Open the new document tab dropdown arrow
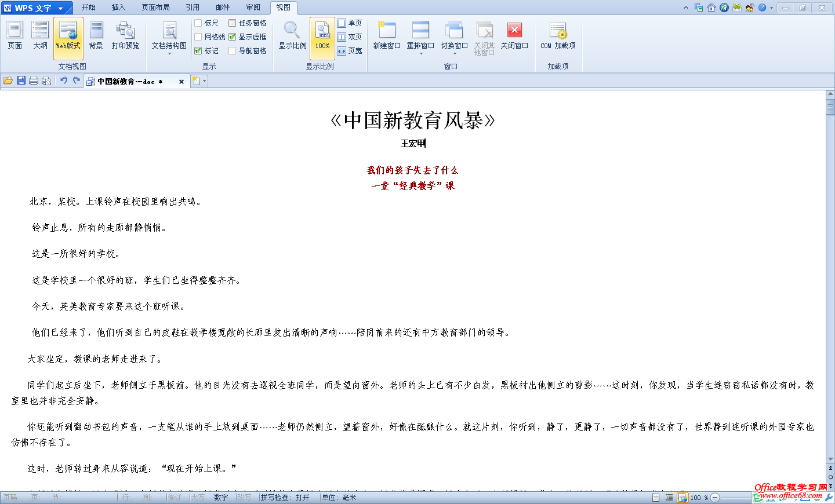 (204, 81)
